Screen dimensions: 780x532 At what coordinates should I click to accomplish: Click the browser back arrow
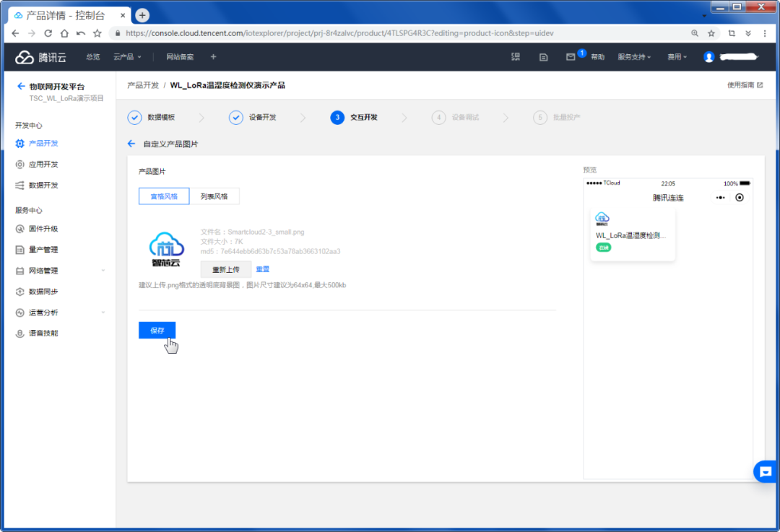pos(15,33)
